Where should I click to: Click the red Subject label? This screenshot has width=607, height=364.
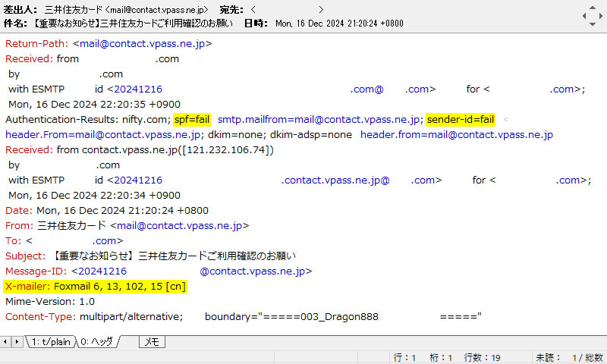click(x=25, y=256)
